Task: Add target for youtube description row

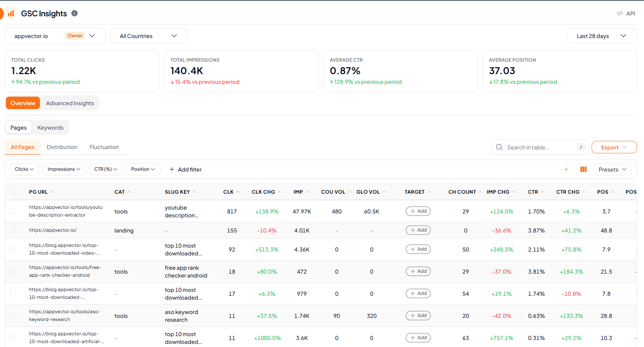Action: click(x=418, y=211)
